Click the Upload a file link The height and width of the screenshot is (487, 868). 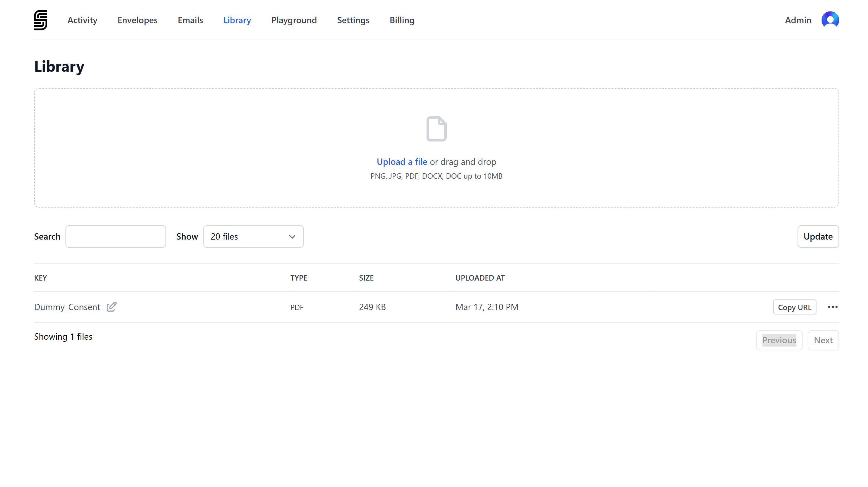(x=402, y=162)
